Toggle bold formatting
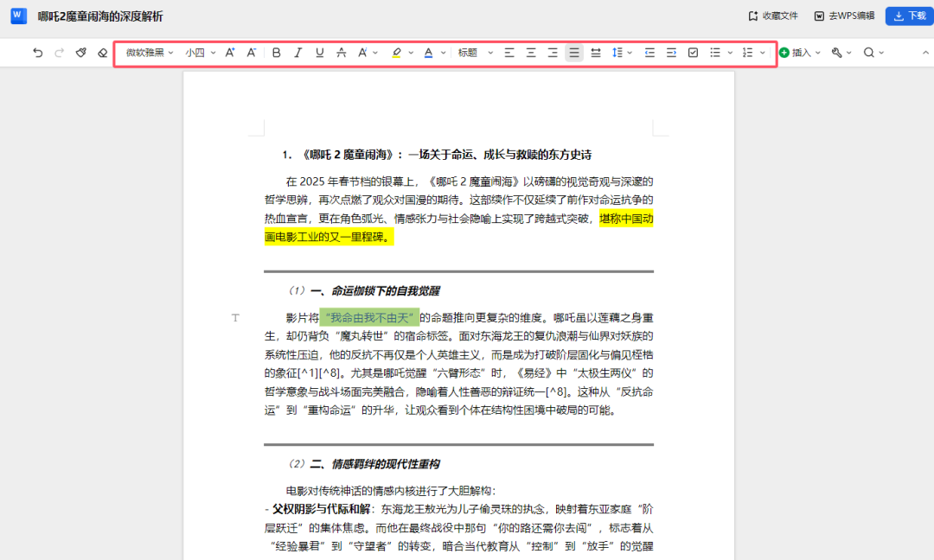The height and width of the screenshot is (560, 934). pos(277,53)
